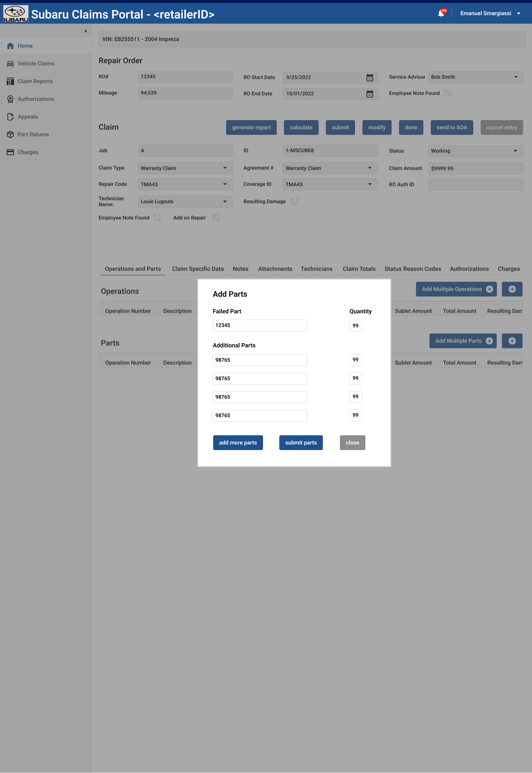Click the Failed Part input field
Viewport: 532px width, 773px height.
pos(260,326)
